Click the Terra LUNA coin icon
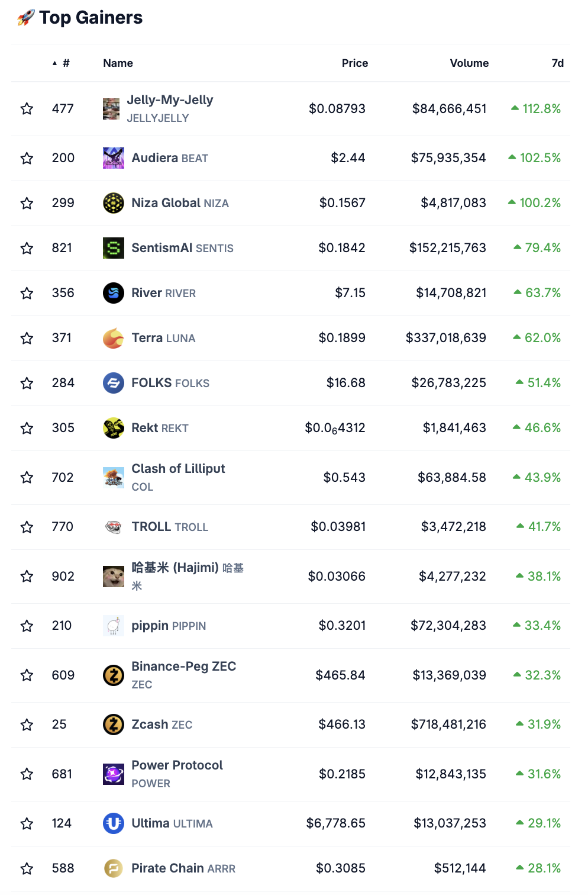Viewport: 588px width, 895px height. [x=113, y=338]
